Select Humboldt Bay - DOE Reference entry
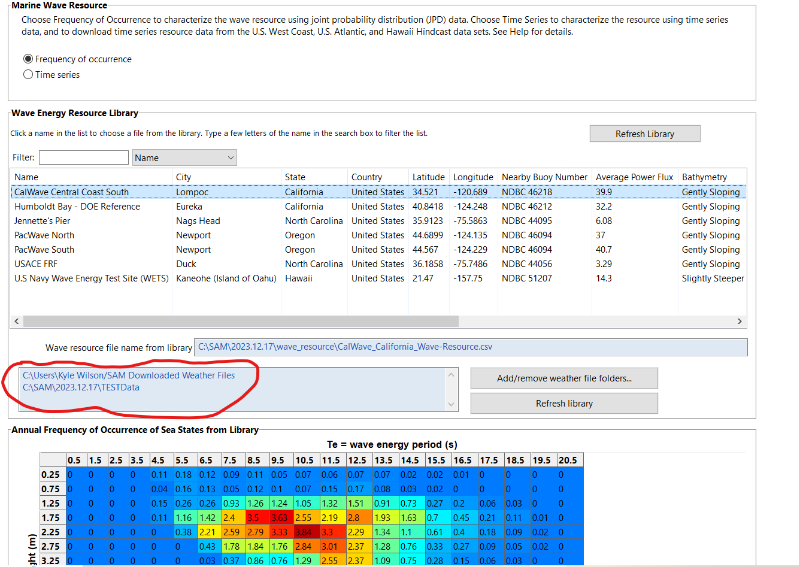Image resolution: width=799 pixels, height=567 pixels. click(x=76, y=207)
